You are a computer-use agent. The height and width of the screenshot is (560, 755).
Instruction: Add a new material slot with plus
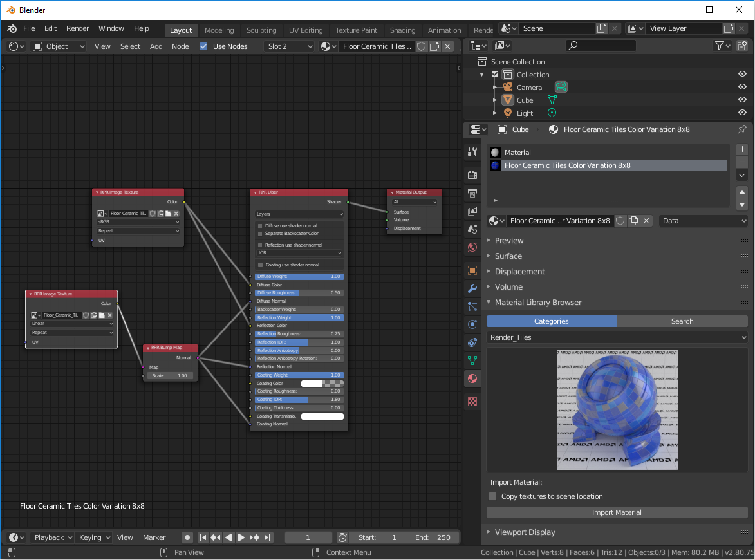742,149
